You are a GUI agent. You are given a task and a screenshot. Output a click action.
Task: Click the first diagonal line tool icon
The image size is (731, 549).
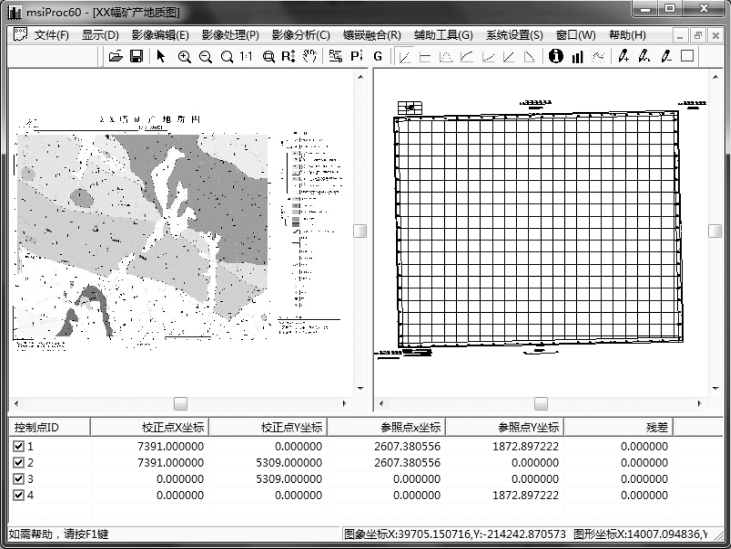coord(405,57)
